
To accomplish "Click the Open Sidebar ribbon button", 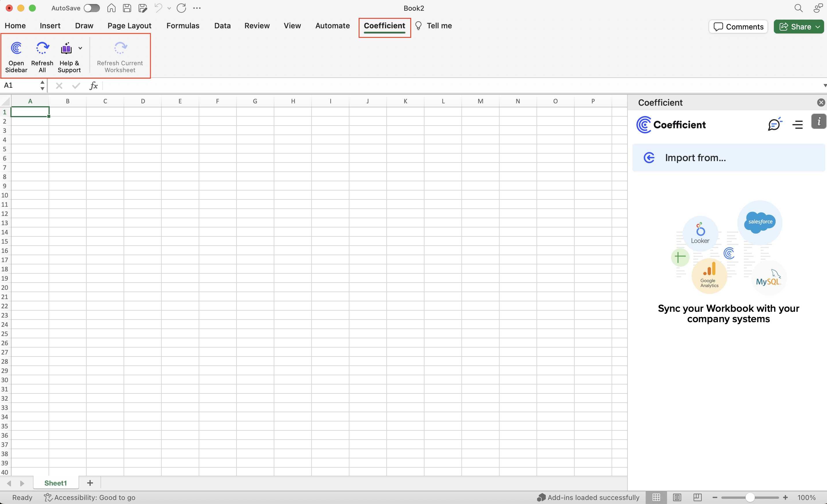I will point(16,57).
